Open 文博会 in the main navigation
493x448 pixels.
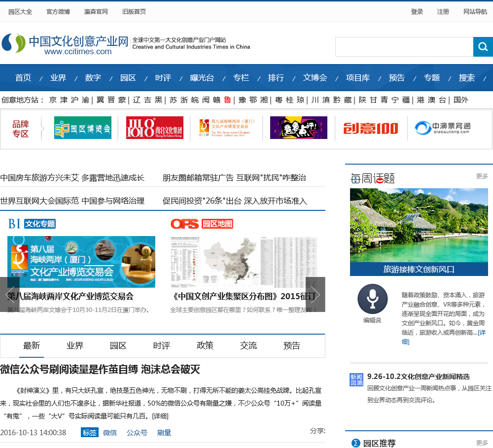[x=315, y=78]
